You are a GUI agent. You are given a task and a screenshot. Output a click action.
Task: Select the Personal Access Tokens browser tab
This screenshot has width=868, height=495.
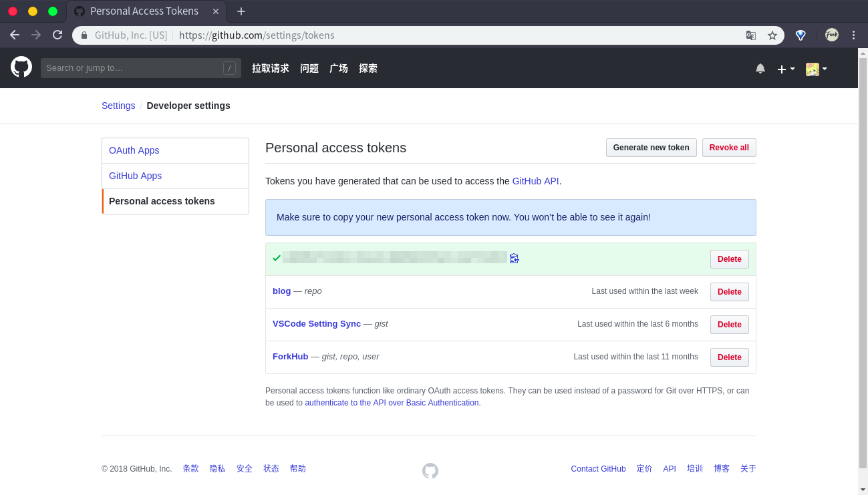[146, 11]
